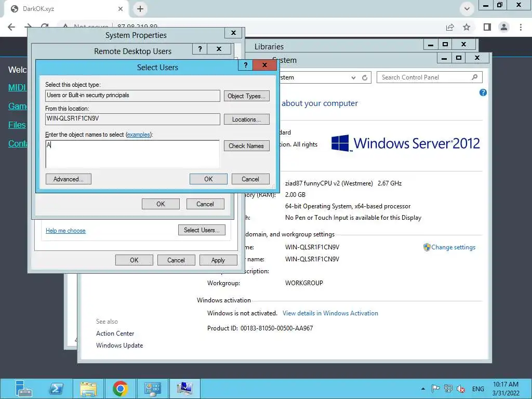Click location field WIN-QLSR1F1CN9V

(132, 119)
